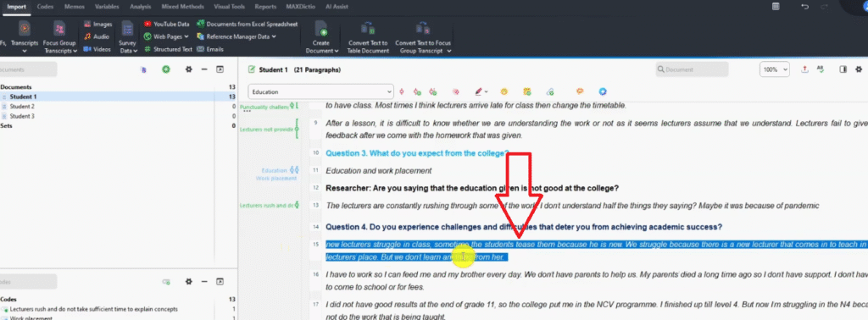Click the orange paraphrase icon
868x320 pixels.
coord(580,91)
